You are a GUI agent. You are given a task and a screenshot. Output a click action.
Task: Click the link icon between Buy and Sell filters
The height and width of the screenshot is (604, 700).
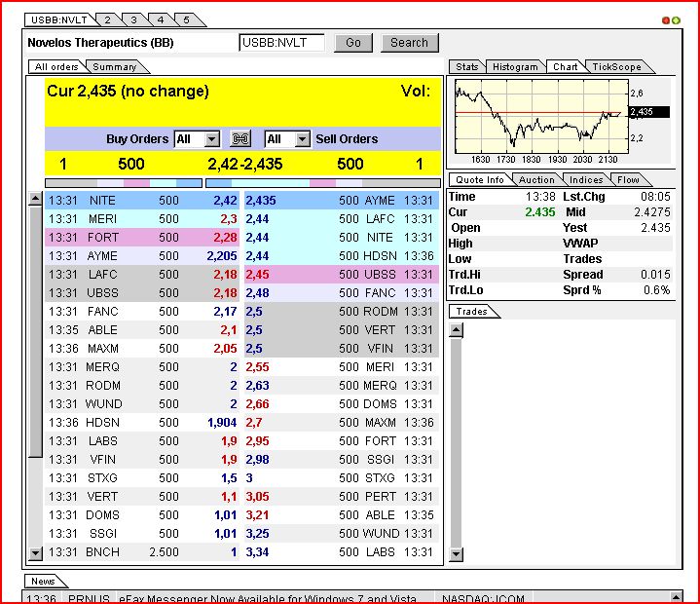coord(241,139)
